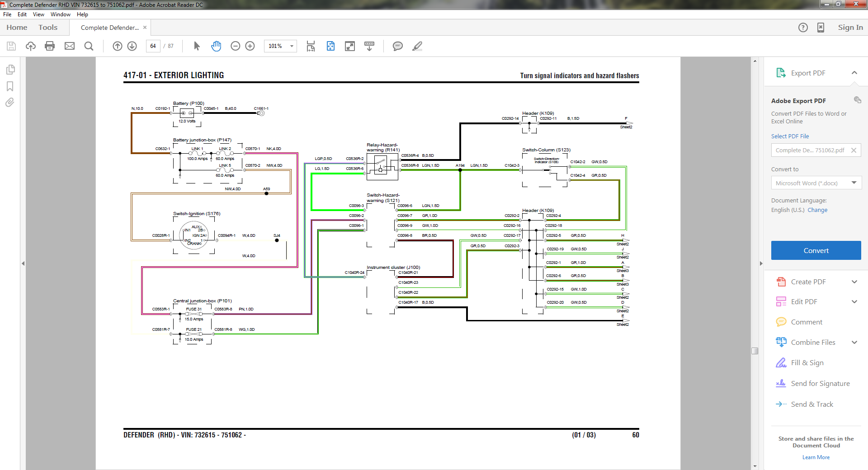This screenshot has width=868, height=470.
Task: Open the Window menu
Action: 61,14
